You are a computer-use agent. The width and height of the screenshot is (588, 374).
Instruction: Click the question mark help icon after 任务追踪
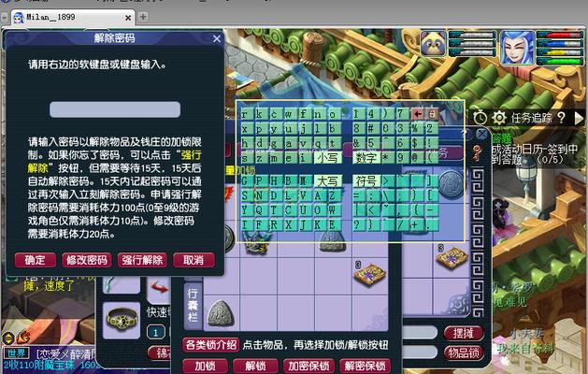pyautogui.click(x=561, y=118)
